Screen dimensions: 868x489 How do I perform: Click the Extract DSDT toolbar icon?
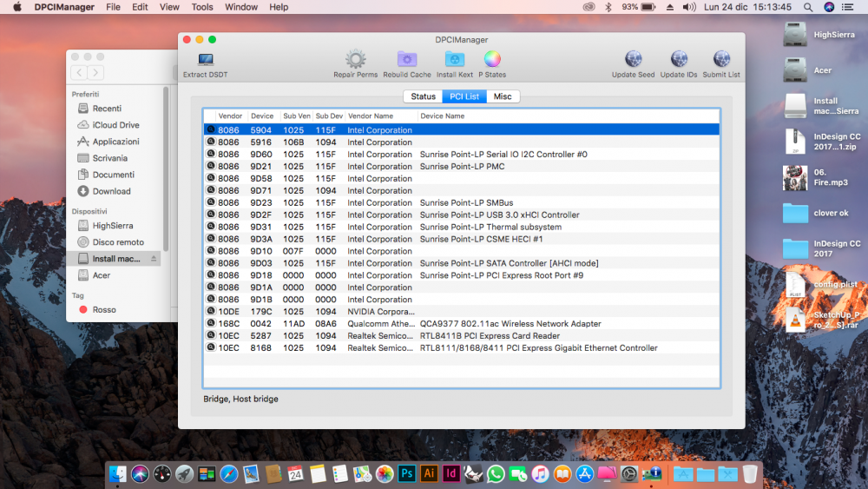pos(206,59)
